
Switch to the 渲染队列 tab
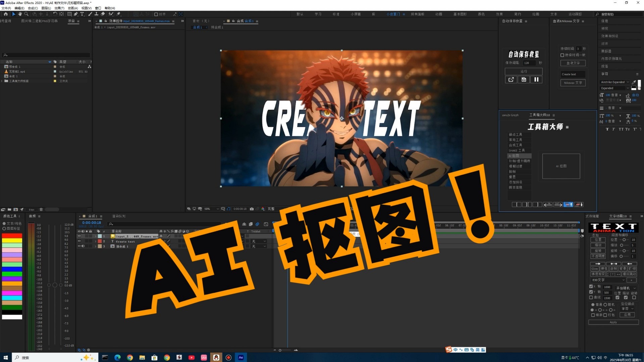click(119, 216)
